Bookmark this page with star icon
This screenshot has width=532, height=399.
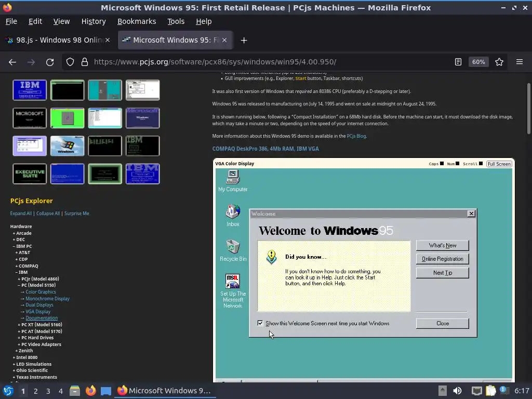pyautogui.click(x=499, y=62)
